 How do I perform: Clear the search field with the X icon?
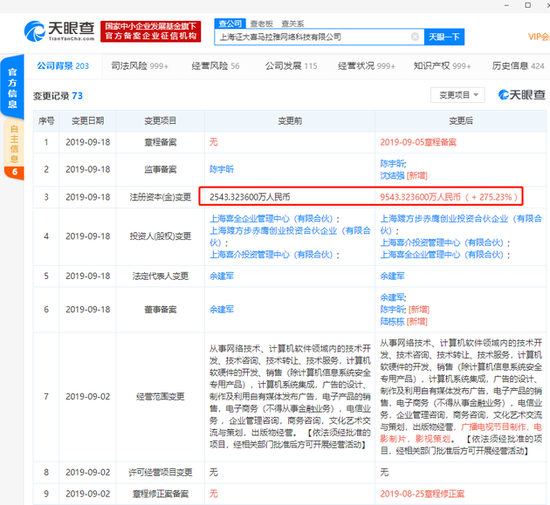(x=415, y=37)
